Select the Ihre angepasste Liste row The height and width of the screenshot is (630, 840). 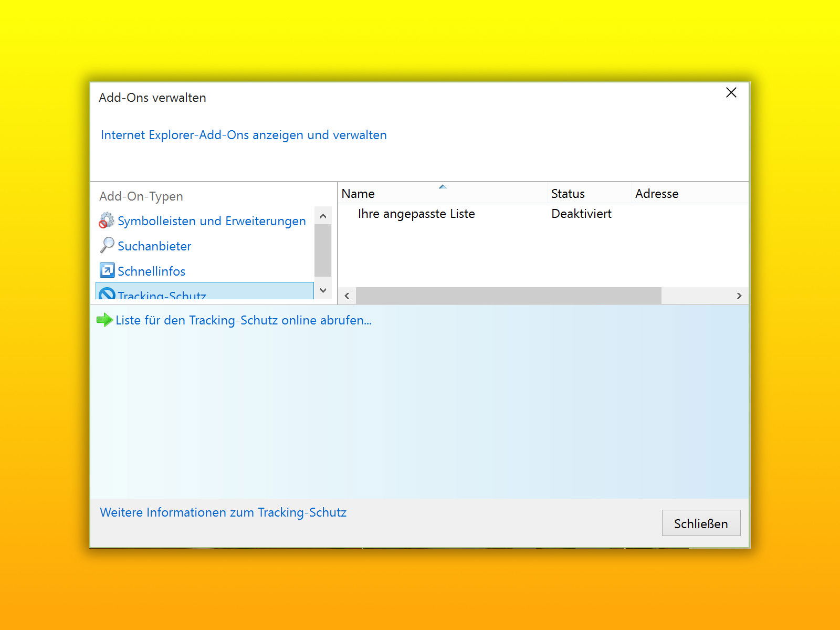coord(543,214)
